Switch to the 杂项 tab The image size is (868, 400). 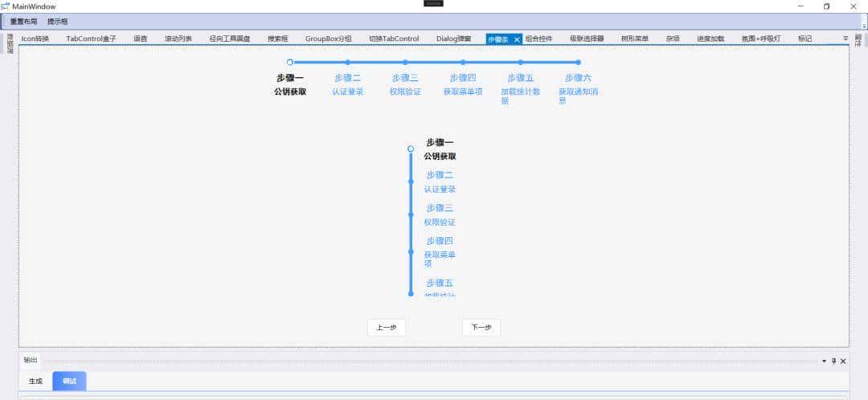pos(673,39)
